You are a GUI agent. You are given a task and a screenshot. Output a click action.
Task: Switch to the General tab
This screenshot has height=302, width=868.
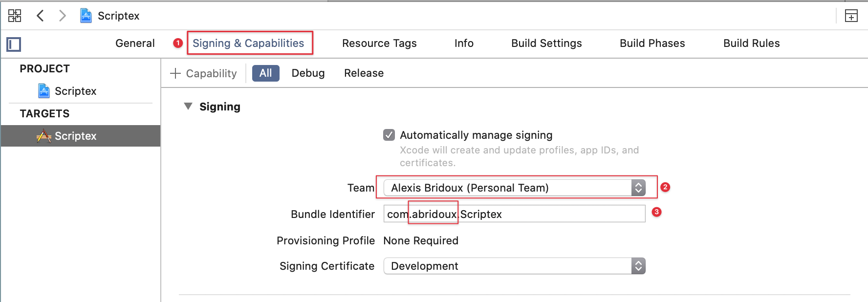135,43
